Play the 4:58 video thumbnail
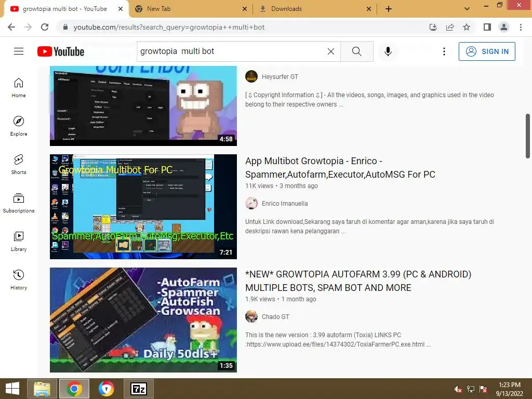532x399 pixels. (143, 106)
